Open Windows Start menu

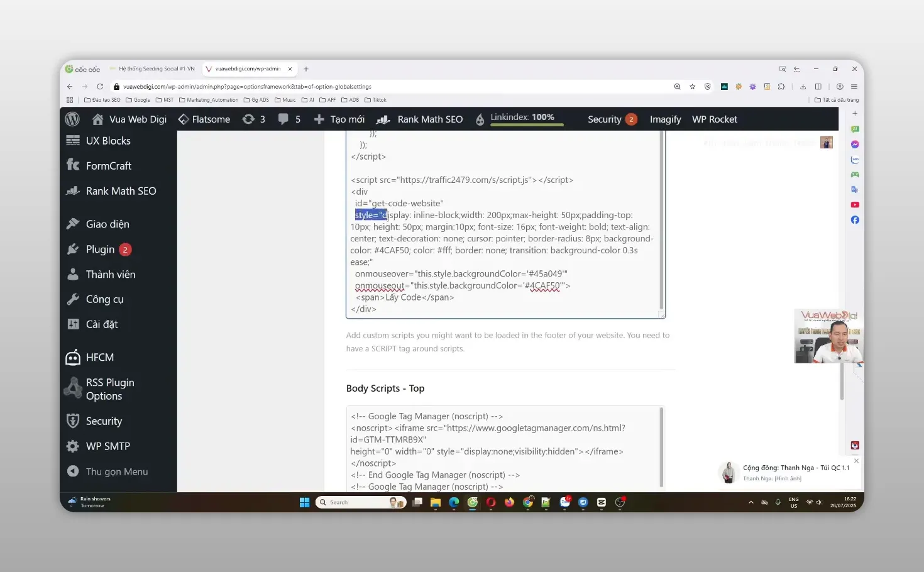pyautogui.click(x=305, y=502)
